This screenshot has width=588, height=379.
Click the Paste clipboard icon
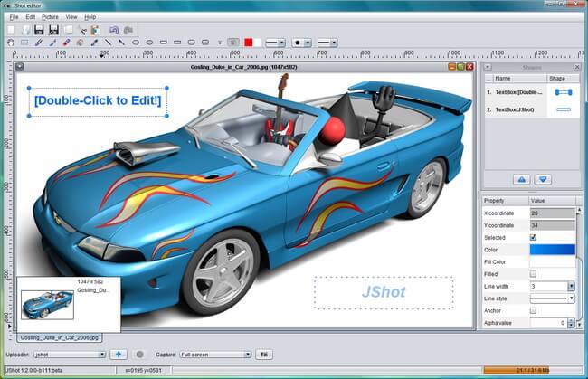95,30
